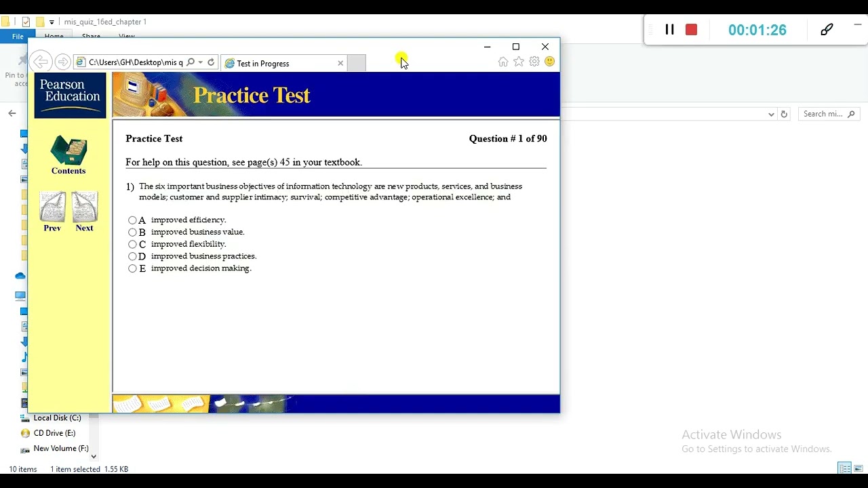Select answer C improved flexibility
Screen dimensions: 868x488
point(132,245)
